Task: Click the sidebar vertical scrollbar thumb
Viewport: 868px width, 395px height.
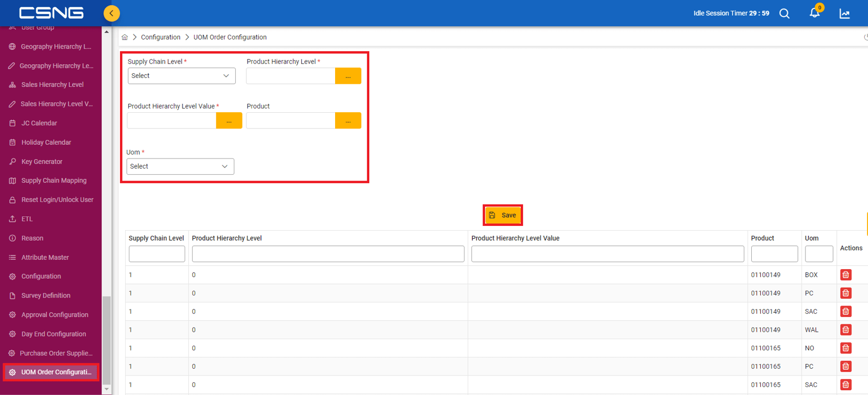Action: click(107, 340)
